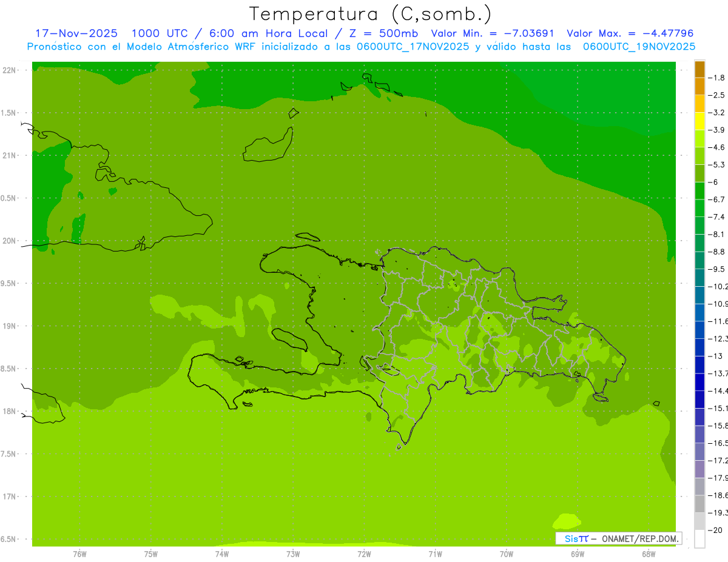Click the colorbar label "-15.8"
This screenshot has height=562, width=728.
[x=719, y=426]
